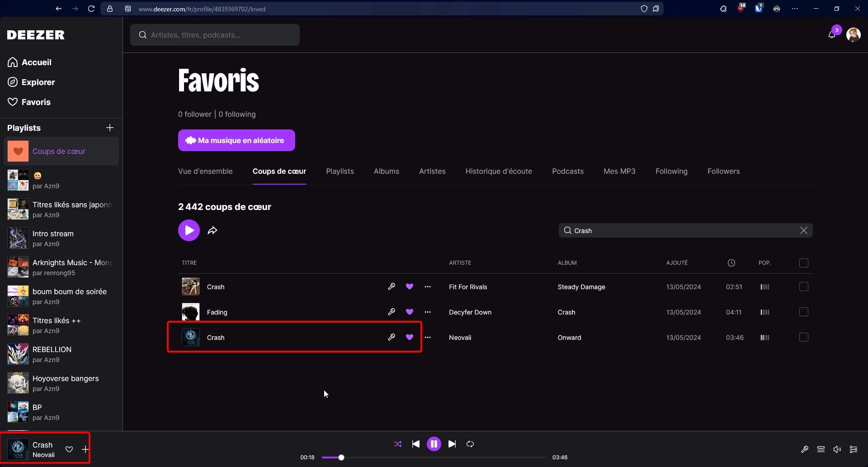Viewport: 868px width, 467px height.
Task: Click the Deezer logo
Action: (36, 35)
